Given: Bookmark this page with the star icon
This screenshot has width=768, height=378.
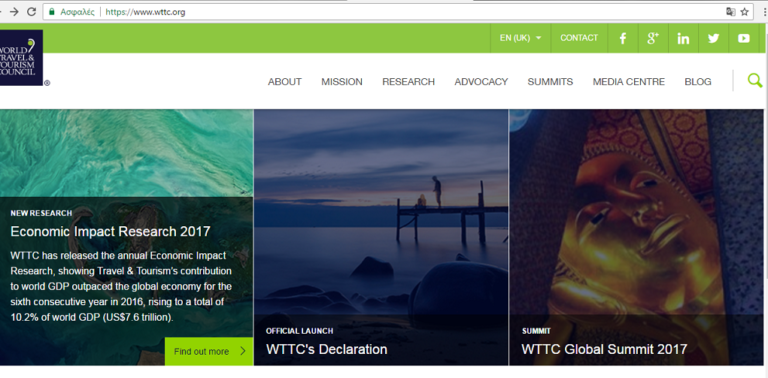Looking at the screenshot, I should point(744,12).
